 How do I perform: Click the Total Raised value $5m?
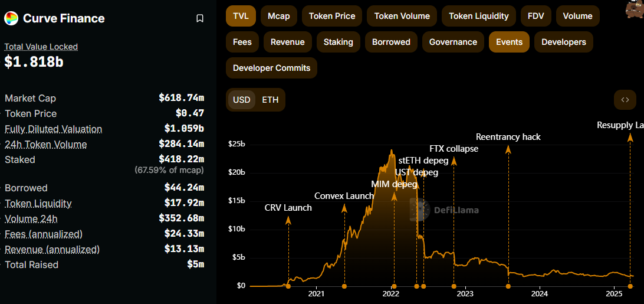pyautogui.click(x=196, y=264)
